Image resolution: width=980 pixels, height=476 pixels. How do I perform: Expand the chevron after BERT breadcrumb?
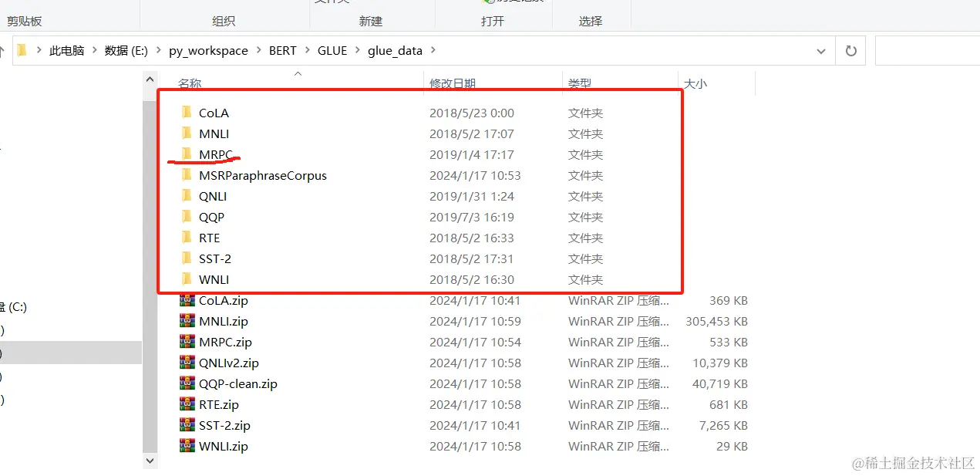(307, 50)
